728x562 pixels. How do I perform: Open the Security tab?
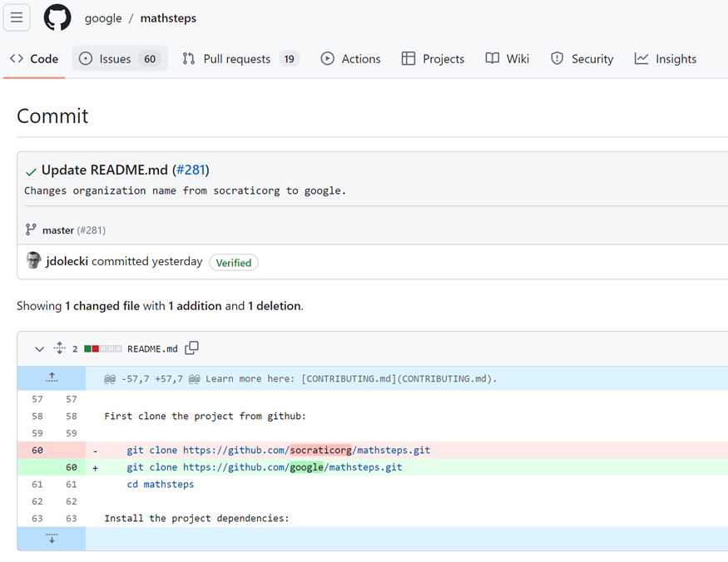(x=582, y=59)
